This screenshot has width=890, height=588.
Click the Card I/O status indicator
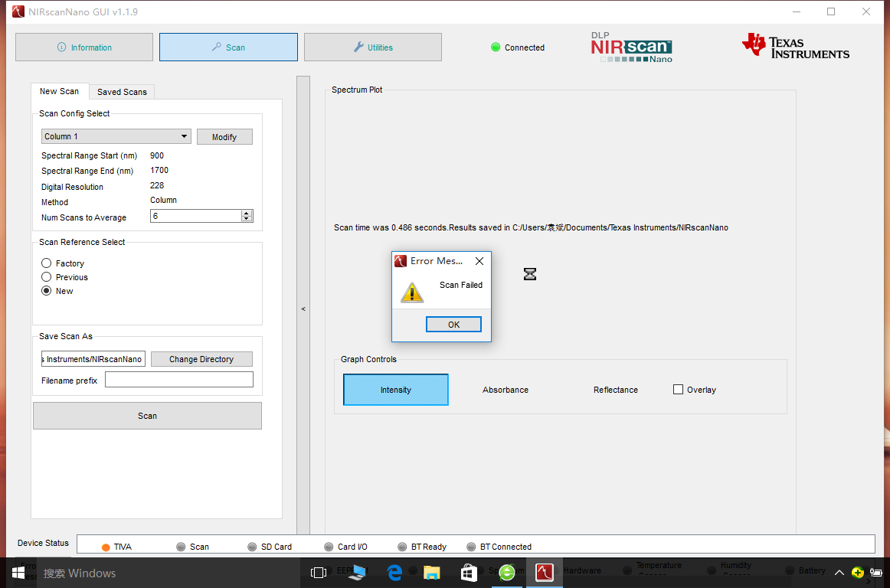(x=329, y=547)
